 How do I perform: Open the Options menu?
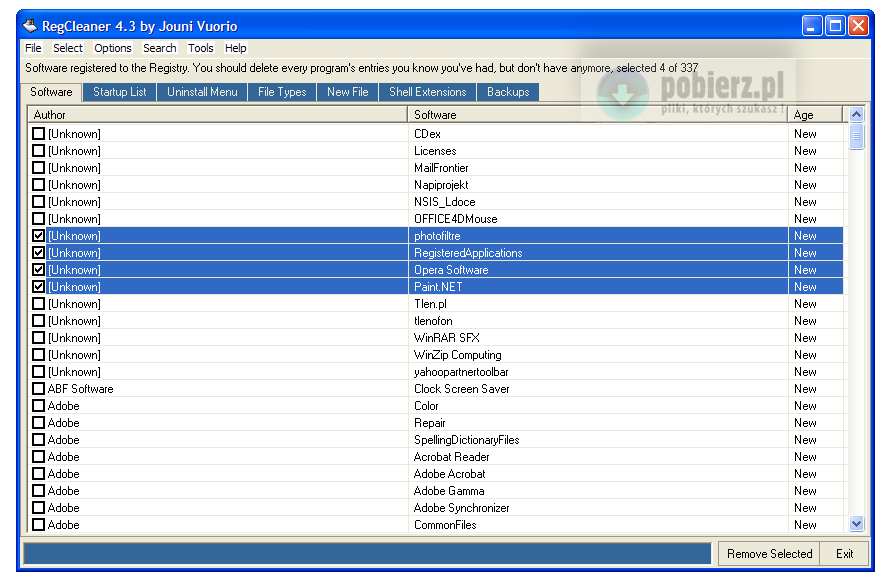tap(112, 48)
